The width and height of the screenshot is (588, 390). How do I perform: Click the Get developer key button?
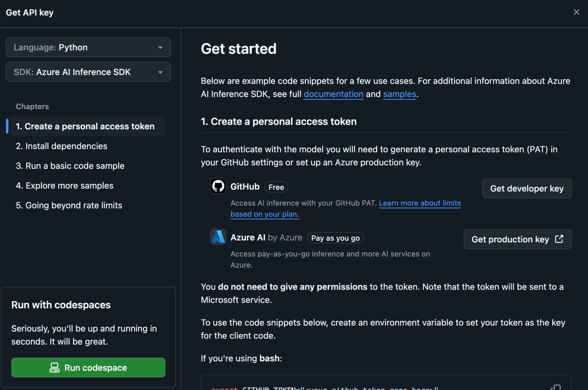(527, 188)
